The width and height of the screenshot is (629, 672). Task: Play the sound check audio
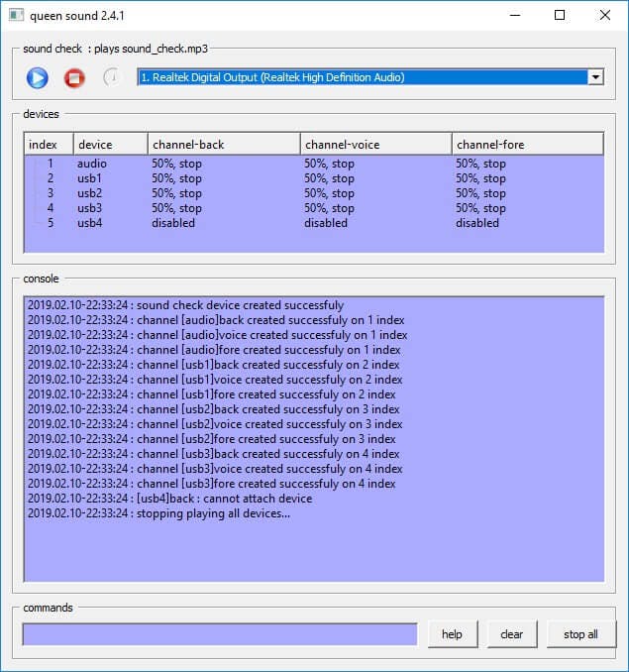tap(38, 77)
